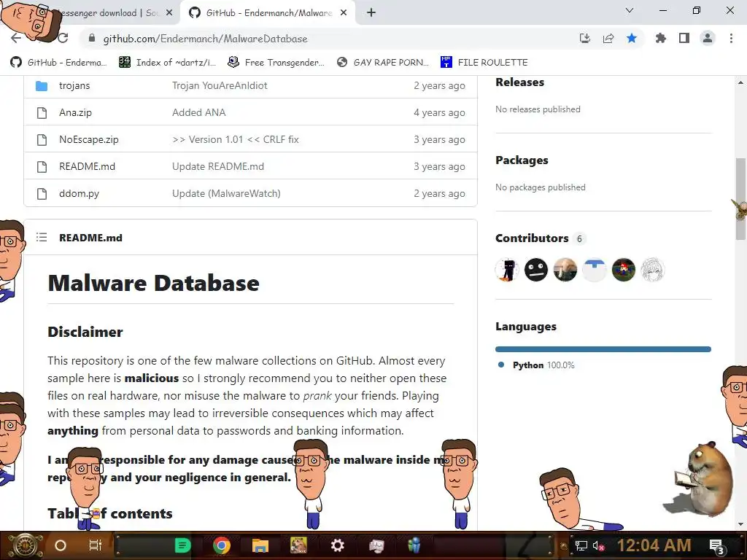Image resolution: width=747 pixels, height=560 pixels.
Task: Open the Chrome profile avatar
Action: point(708,38)
